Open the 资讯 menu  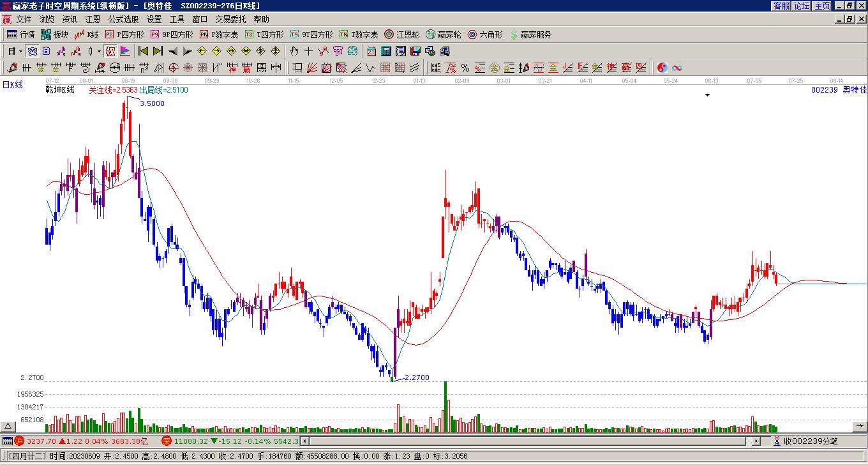pos(70,19)
